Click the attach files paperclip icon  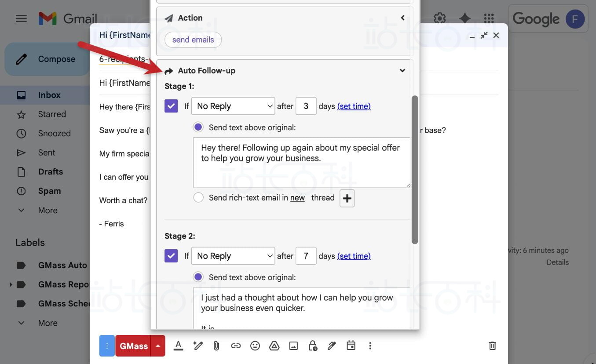coord(216,346)
